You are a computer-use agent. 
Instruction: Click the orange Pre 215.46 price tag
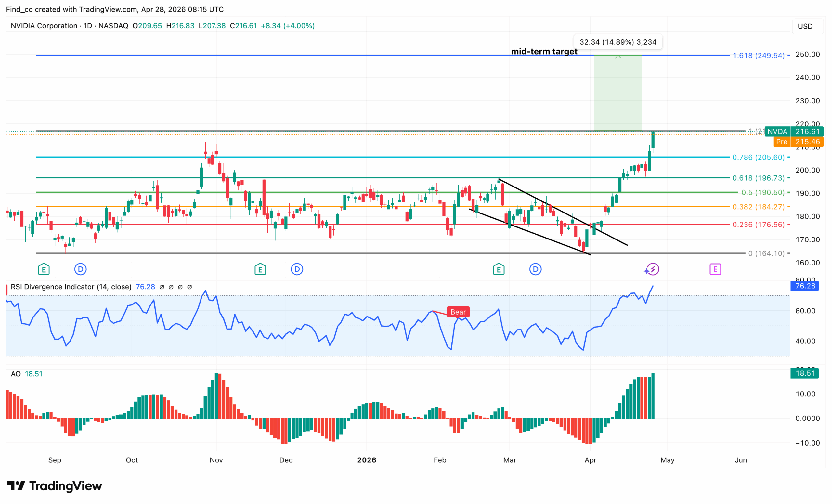799,142
